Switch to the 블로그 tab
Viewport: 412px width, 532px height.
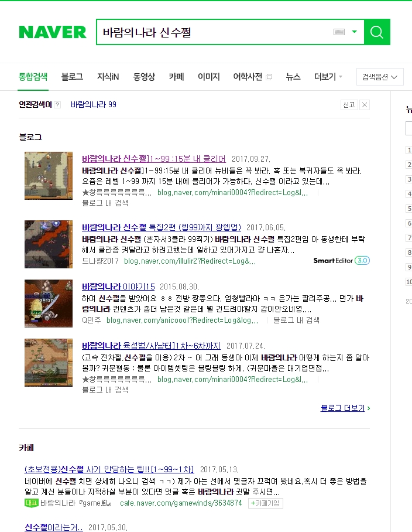point(72,77)
